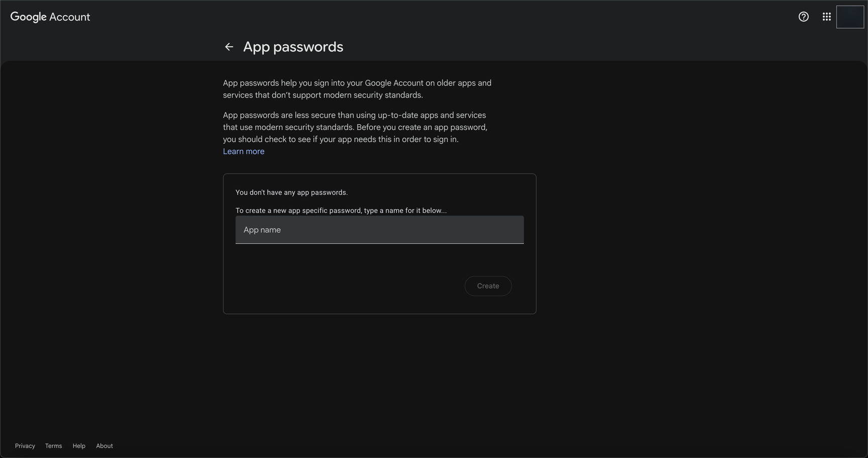This screenshot has width=868, height=458.
Task: Open the Google apps grid launcher
Action: (x=827, y=17)
